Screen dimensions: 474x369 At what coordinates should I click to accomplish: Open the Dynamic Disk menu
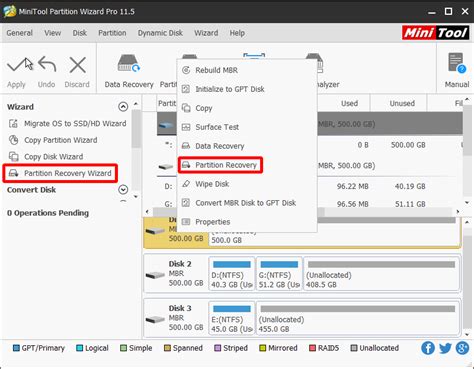(x=160, y=33)
